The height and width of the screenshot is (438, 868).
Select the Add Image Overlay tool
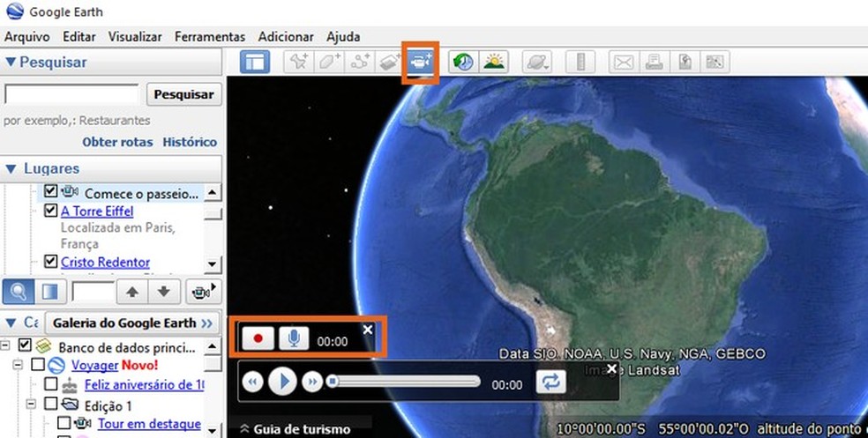tap(390, 62)
